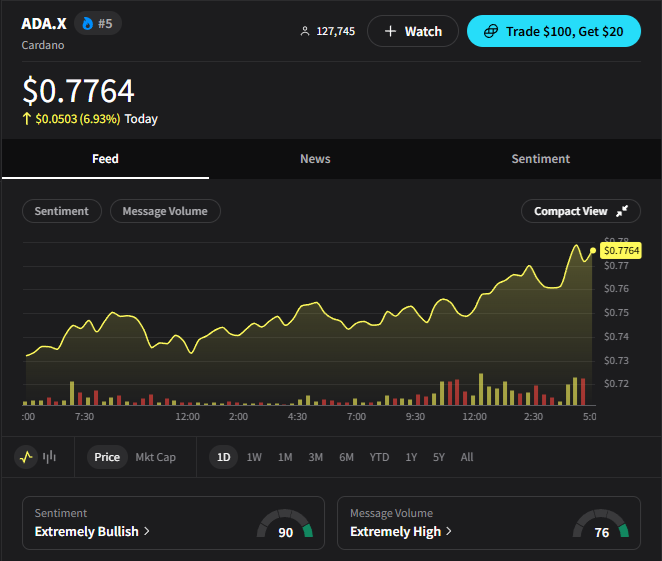Click the 2:30 time axis label
The image size is (662, 561).
533,417
